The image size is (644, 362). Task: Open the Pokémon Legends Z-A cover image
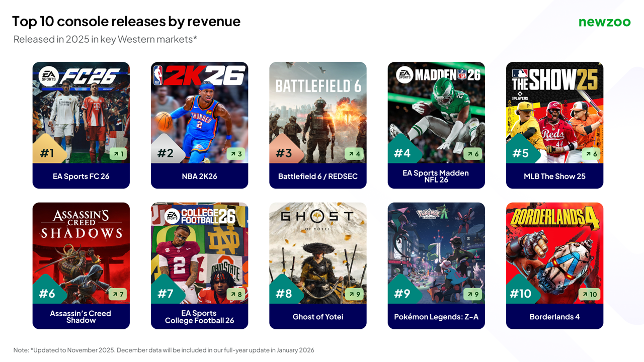click(x=436, y=253)
